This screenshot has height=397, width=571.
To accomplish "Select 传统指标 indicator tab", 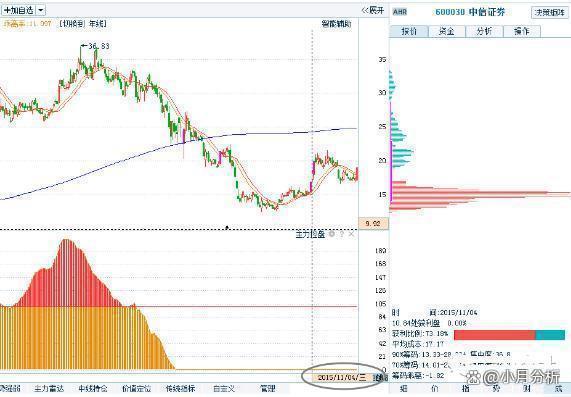I will coord(180,389).
